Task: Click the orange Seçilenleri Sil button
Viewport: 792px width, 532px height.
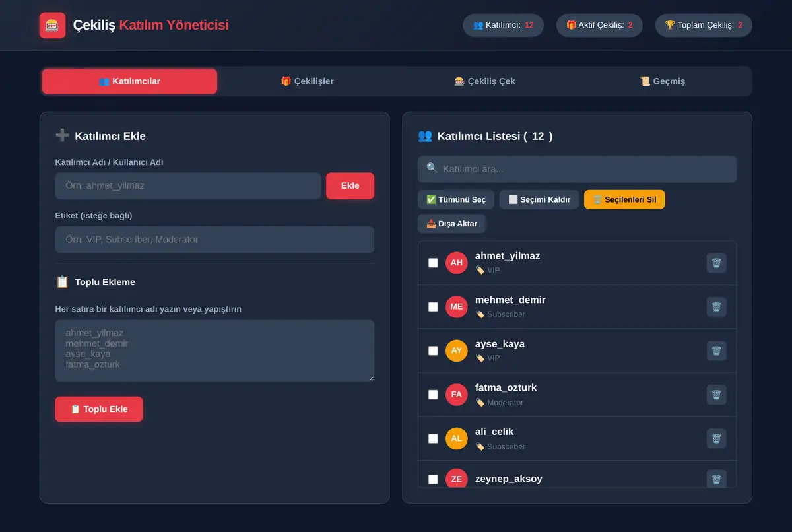Action: point(624,200)
